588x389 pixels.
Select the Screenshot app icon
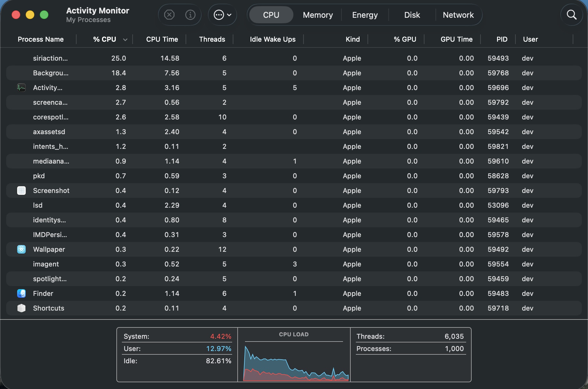click(21, 191)
